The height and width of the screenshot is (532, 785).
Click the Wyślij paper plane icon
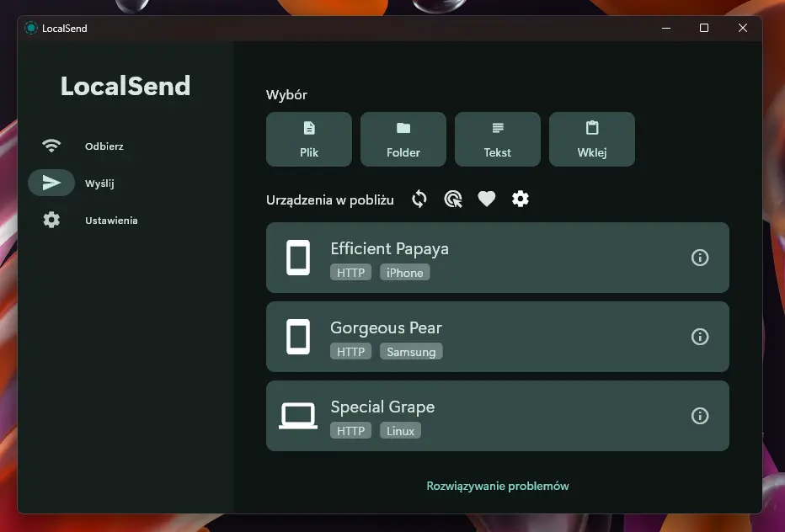tap(51, 184)
